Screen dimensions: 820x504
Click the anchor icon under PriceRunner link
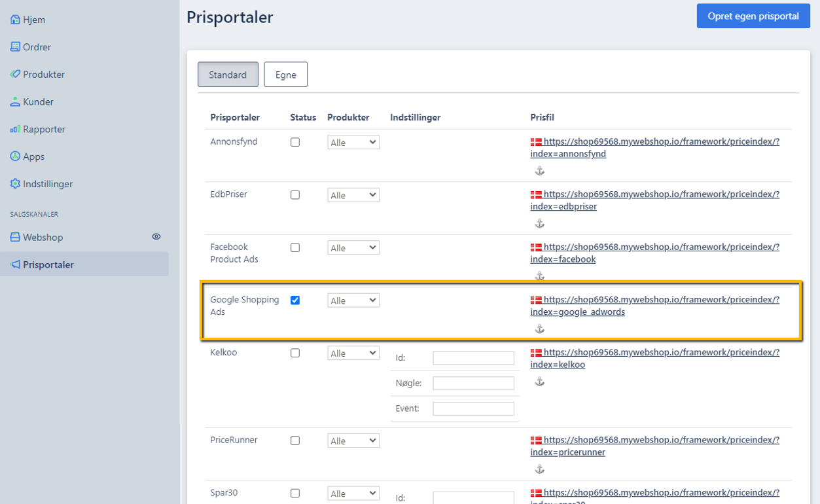coord(540,469)
